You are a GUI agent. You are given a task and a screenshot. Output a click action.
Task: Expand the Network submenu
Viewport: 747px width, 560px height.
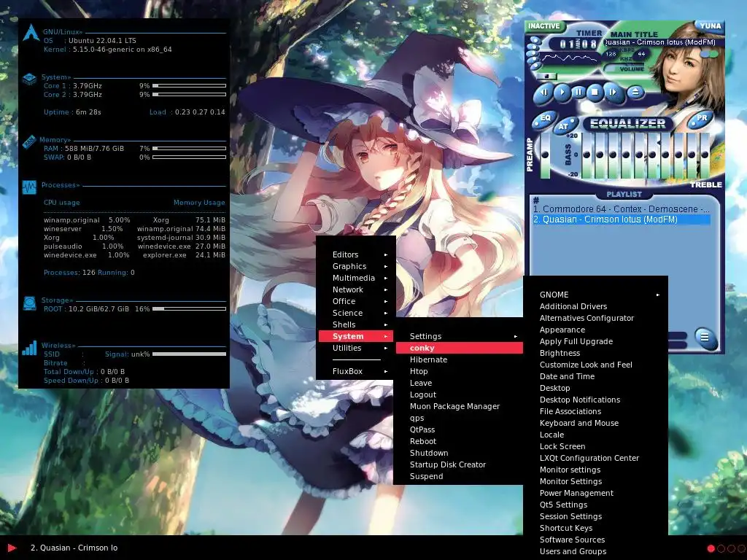[x=356, y=289]
